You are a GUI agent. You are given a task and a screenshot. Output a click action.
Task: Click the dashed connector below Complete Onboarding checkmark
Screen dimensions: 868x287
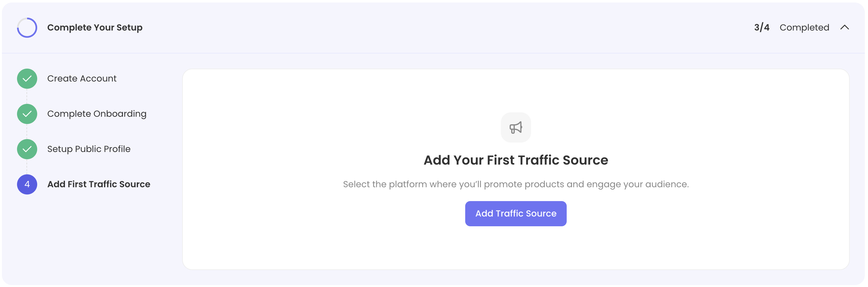[x=27, y=132]
